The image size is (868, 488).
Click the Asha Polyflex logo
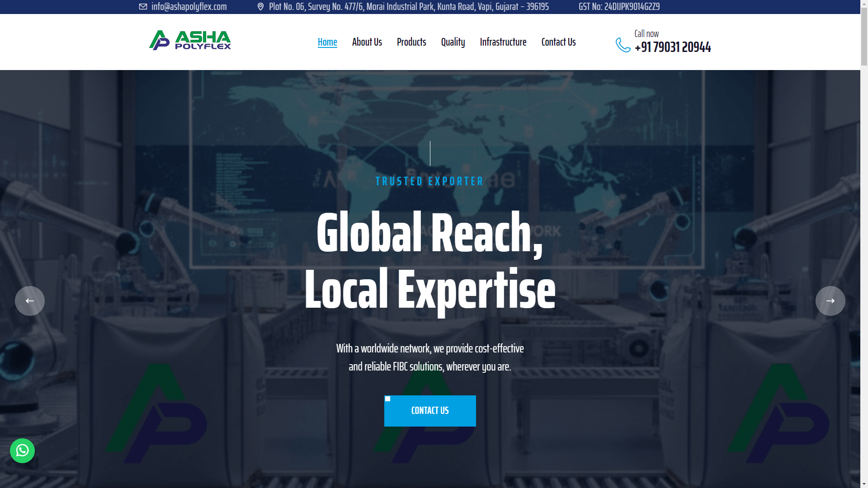(190, 40)
